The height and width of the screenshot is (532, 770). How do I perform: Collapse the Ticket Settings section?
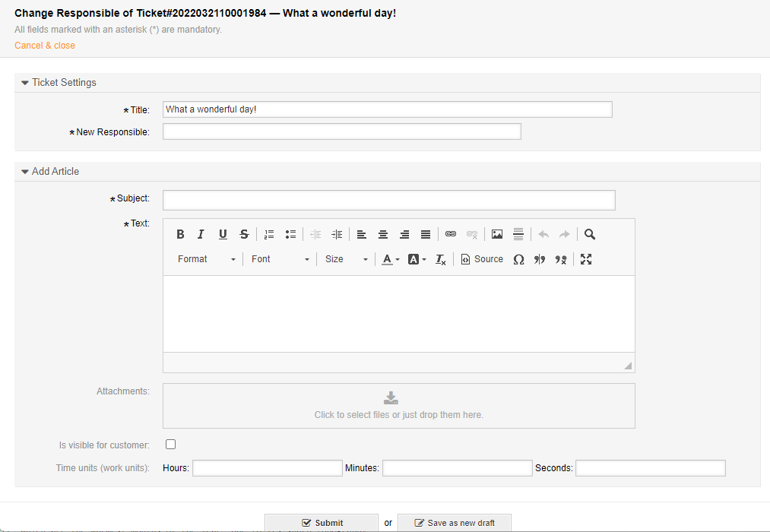point(25,83)
